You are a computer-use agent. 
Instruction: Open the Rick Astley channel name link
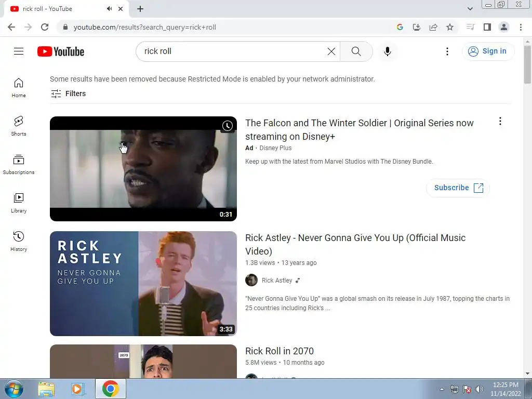(277, 280)
